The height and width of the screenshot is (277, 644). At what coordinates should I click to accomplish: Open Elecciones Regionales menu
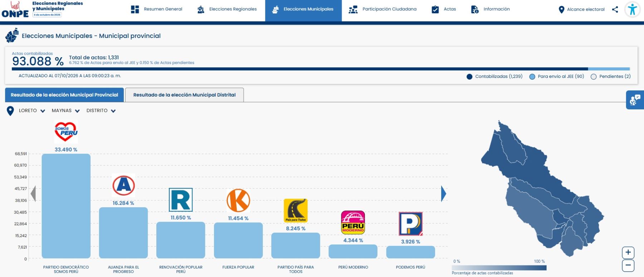pyautogui.click(x=227, y=9)
